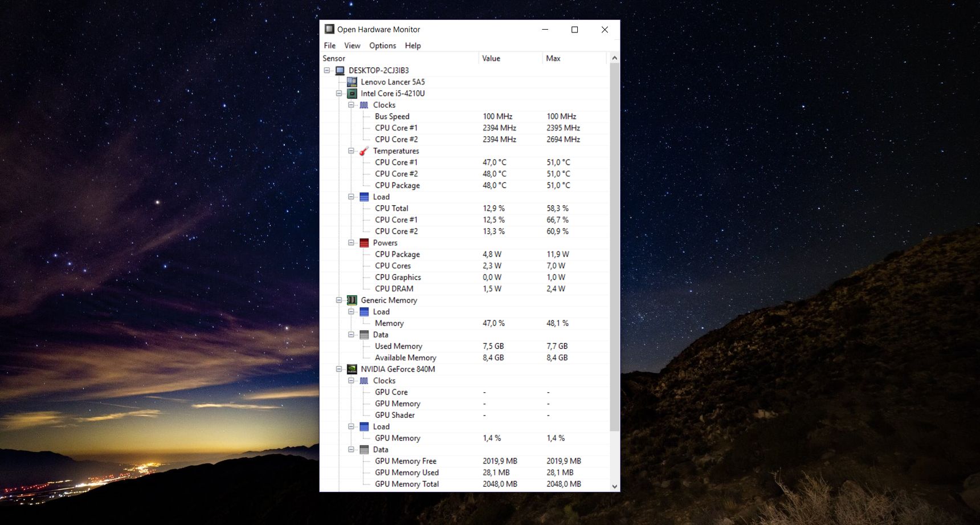980x525 pixels.
Task: Select the CPU Graphics power row
Action: pos(464,278)
